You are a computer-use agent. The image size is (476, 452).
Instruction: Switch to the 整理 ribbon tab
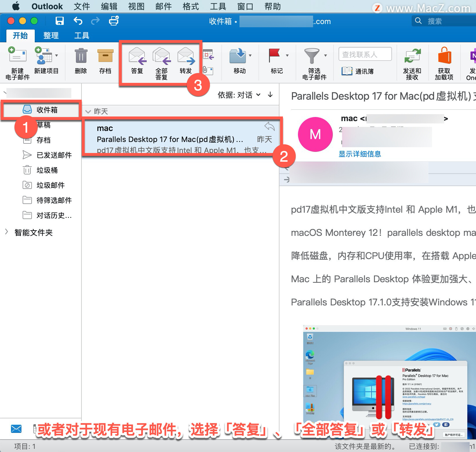(51, 35)
